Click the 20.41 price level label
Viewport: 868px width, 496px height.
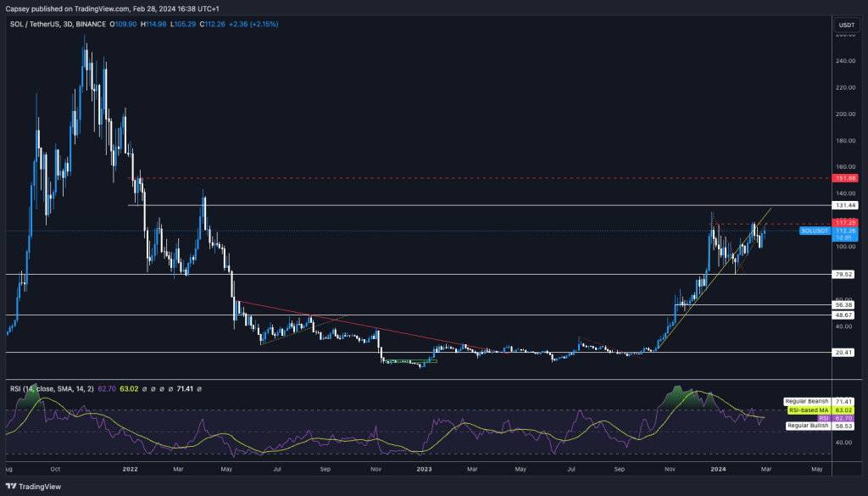(x=845, y=353)
